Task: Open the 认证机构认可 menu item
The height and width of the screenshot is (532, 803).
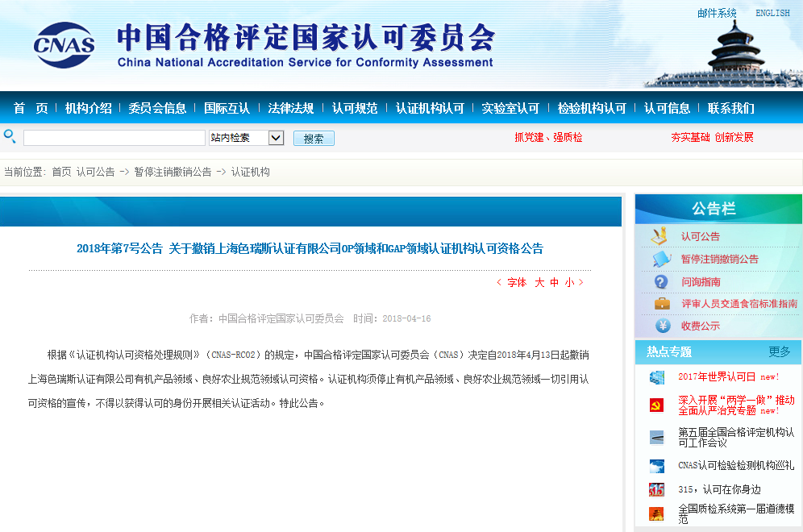Action: click(x=430, y=108)
